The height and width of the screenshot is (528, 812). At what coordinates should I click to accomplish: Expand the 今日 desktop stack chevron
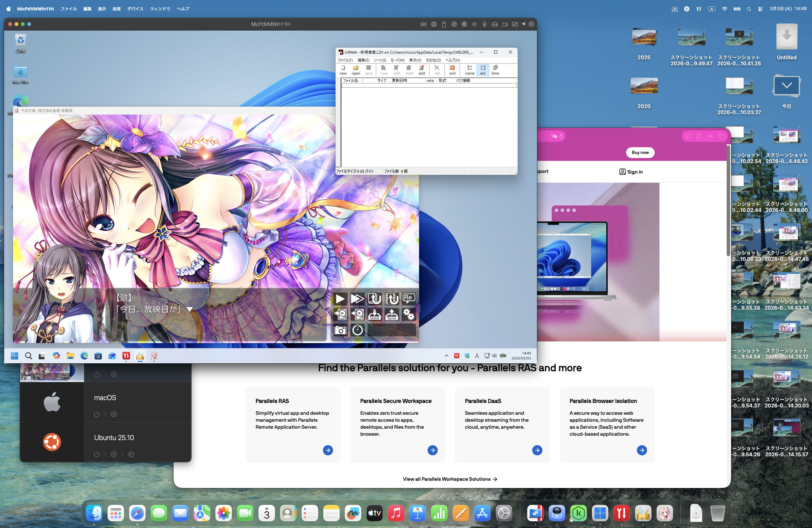click(x=786, y=86)
